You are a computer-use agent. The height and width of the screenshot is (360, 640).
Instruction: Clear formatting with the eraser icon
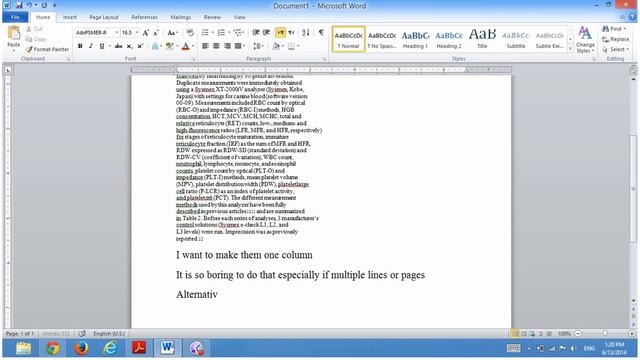point(190,33)
